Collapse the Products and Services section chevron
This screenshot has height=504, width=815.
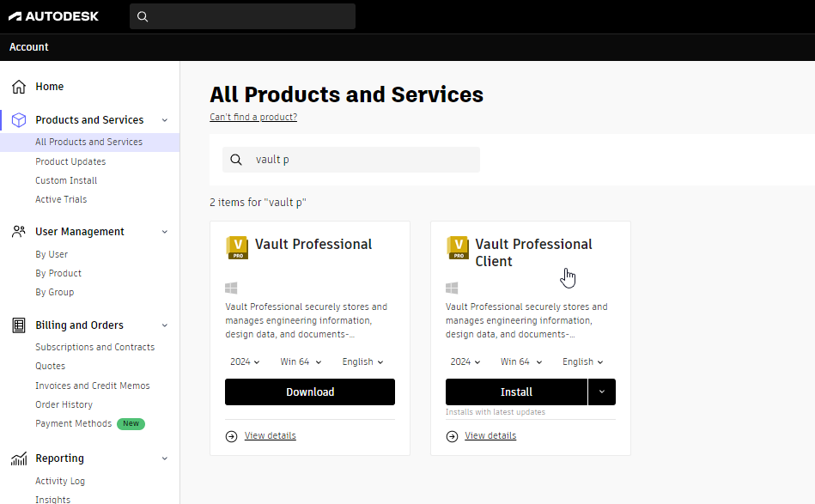tap(165, 120)
